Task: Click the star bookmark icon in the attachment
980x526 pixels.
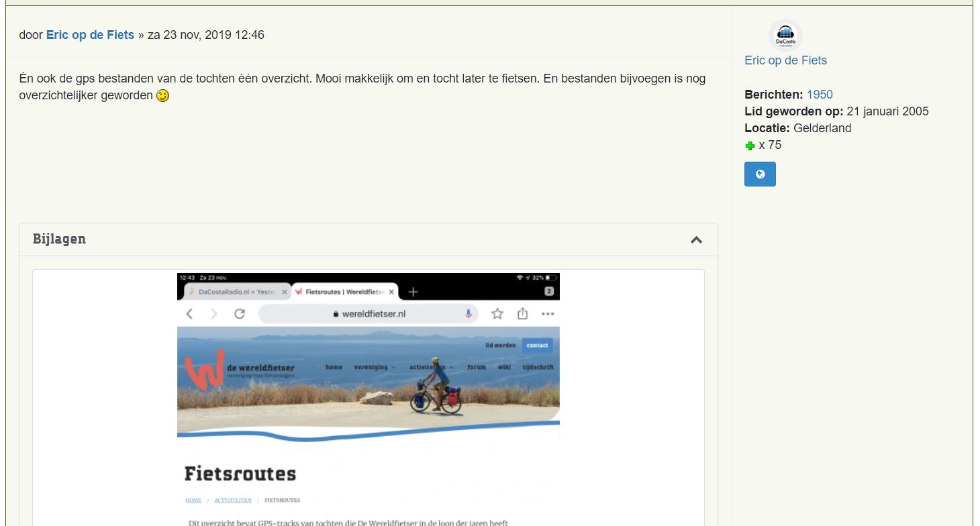Action: point(497,314)
